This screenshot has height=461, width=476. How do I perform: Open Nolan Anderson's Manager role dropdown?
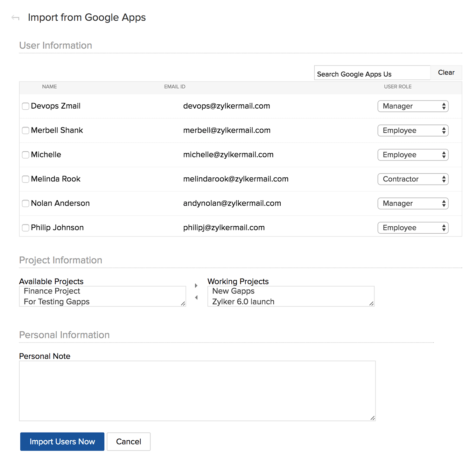point(413,203)
